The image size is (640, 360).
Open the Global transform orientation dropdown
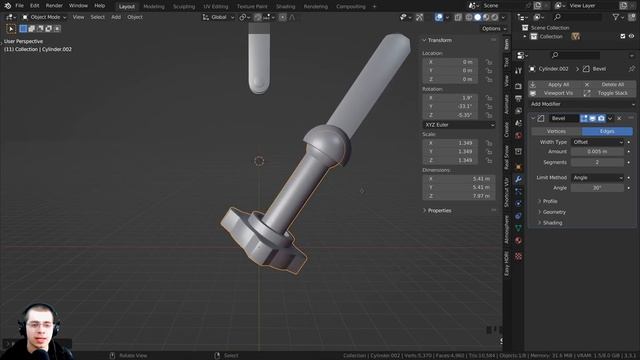tap(218, 17)
